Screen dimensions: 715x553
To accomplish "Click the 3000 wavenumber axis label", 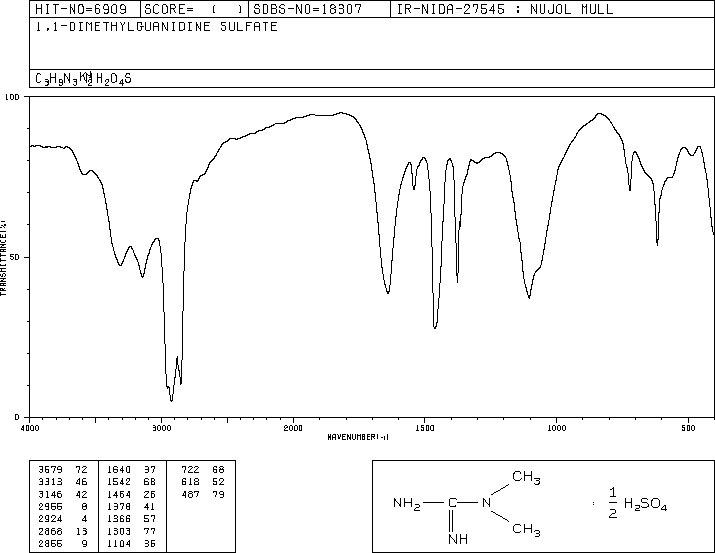I will [x=161, y=428].
